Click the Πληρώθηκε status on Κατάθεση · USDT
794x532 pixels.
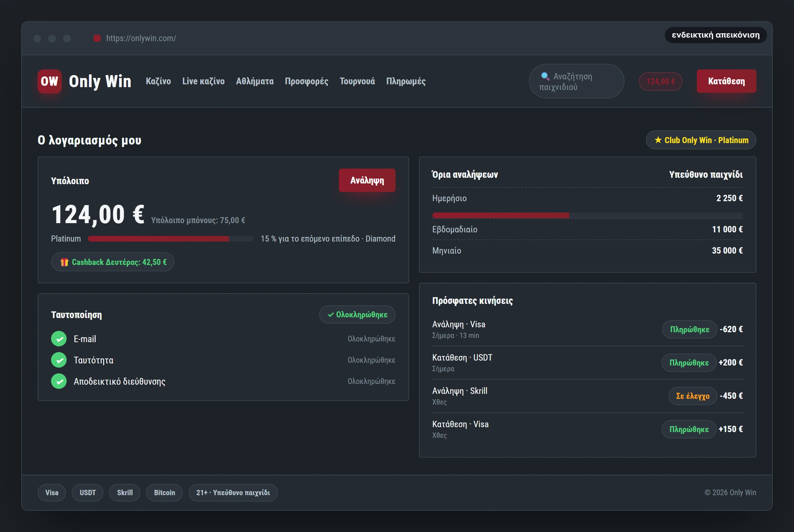point(689,363)
